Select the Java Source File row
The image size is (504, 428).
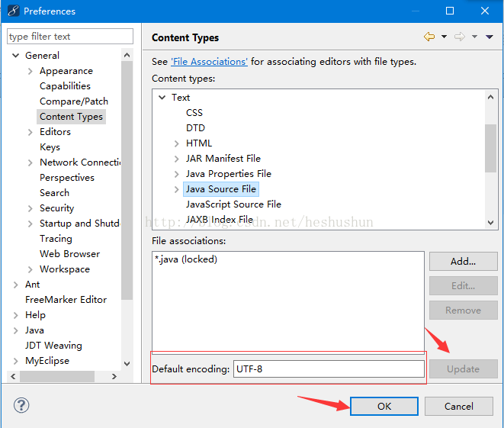[x=221, y=189]
